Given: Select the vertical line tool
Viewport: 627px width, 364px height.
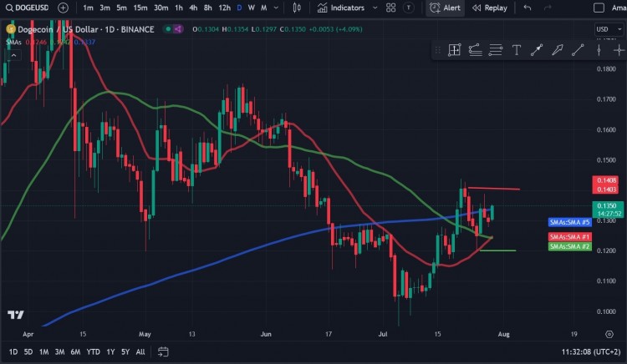Looking at the screenshot, I should coord(599,50).
